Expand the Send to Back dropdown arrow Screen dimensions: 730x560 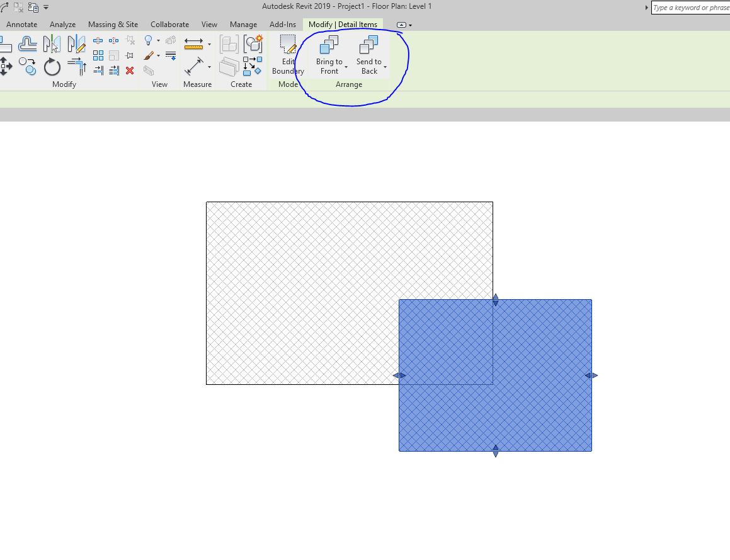385,67
